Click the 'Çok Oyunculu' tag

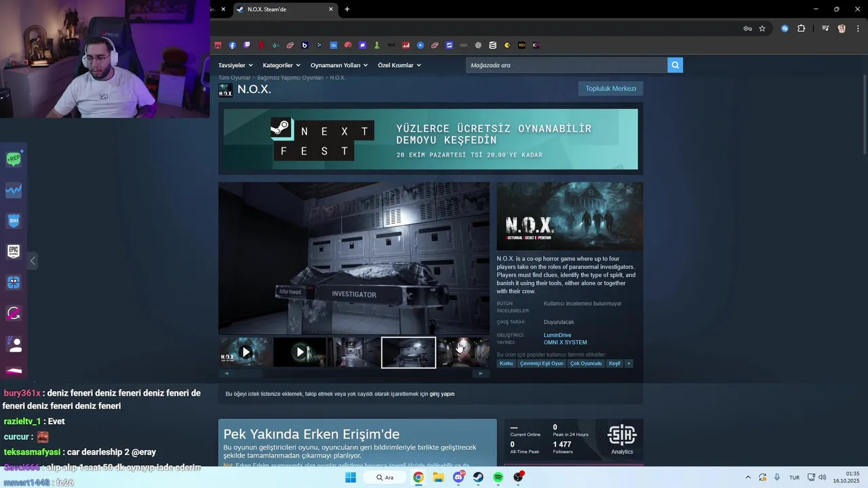pos(586,363)
